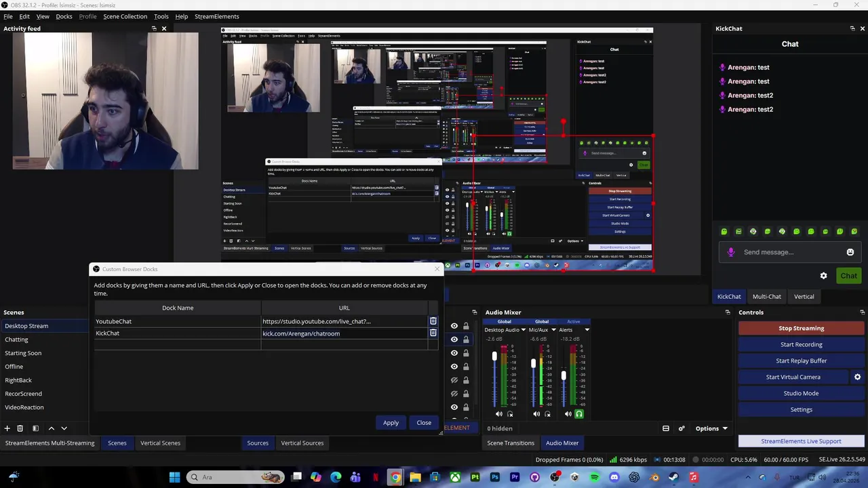Switch to Vertical Sources tab
The height and width of the screenshot is (488, 868).
[x=302, y=443]
